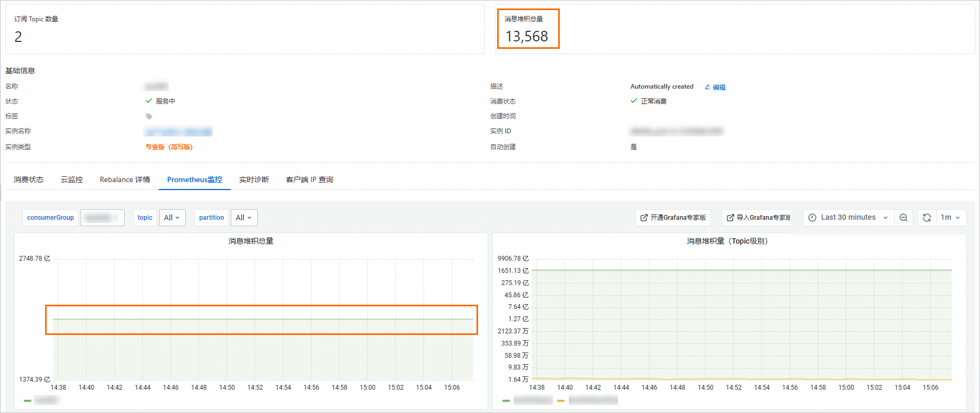Open the partition All dropdown

(244, 218)
